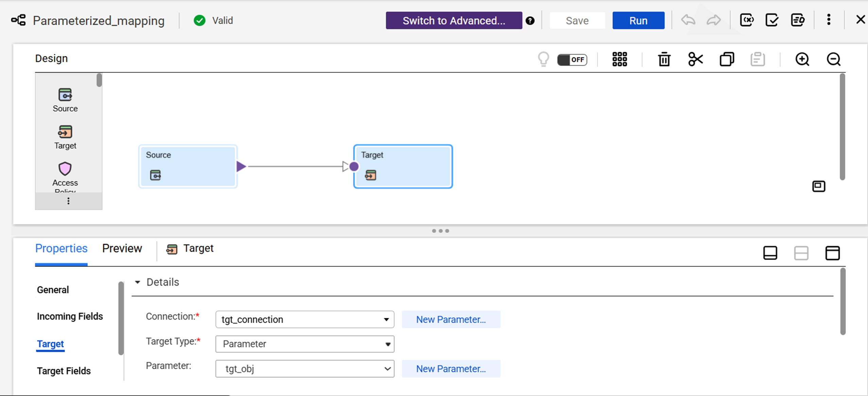868x396 pixels.
Task: Click the Target node input port
Action: point(354,166)
